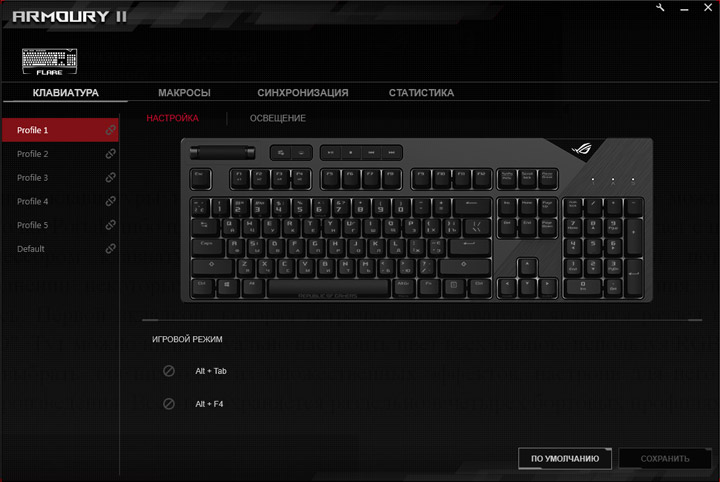Screen dimensions: 720x482
Task: Open settings via the wrench icon
Action: (660, 8)
